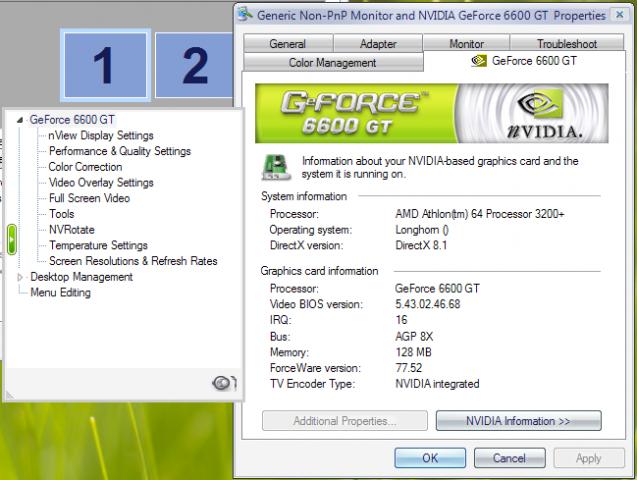
Task: Click the Cancel button
Action: coord(509,458)
